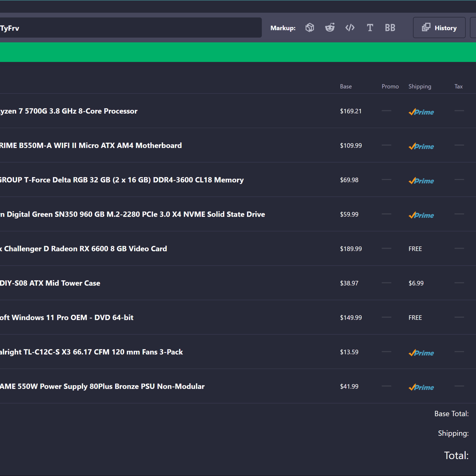This screenshot has width=476, height=476.
Task: Click the Shipping total label below Base Total
Action: pyautogui.click(x=453, y=433)
